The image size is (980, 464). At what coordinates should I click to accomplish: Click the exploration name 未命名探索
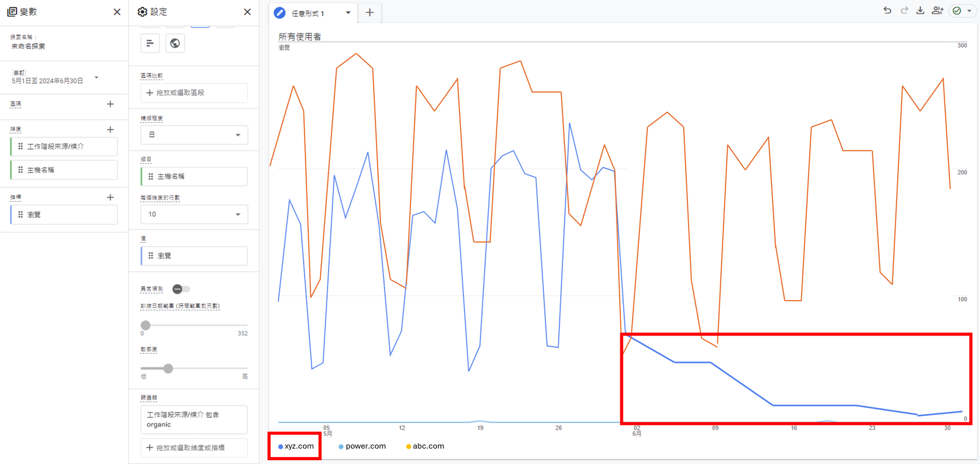[28, 46]
